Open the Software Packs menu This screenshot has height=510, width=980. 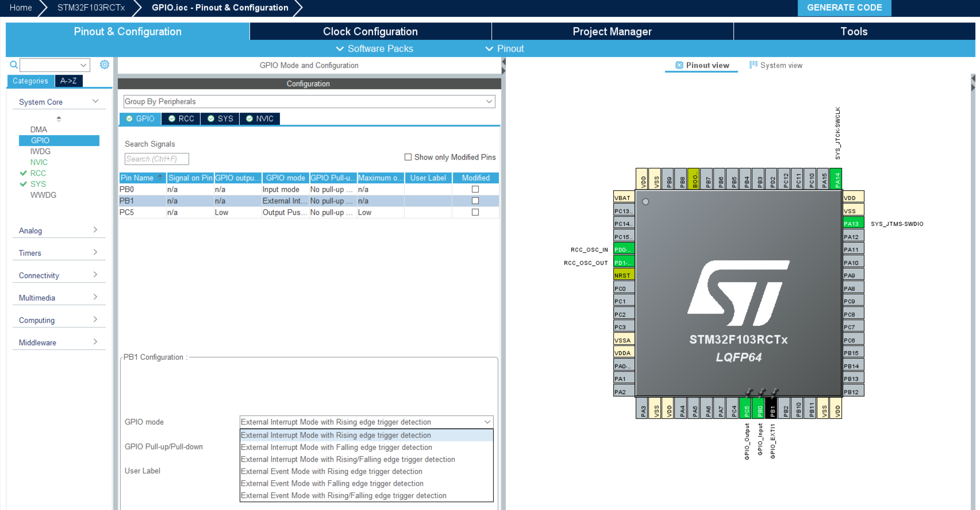pyautogui.click(x=375, y=49)
